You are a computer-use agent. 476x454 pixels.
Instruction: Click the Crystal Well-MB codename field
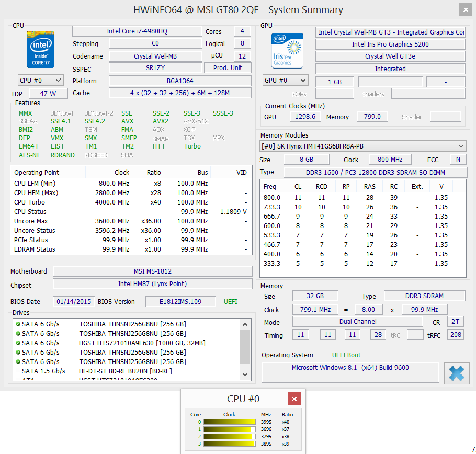point(155,56)
